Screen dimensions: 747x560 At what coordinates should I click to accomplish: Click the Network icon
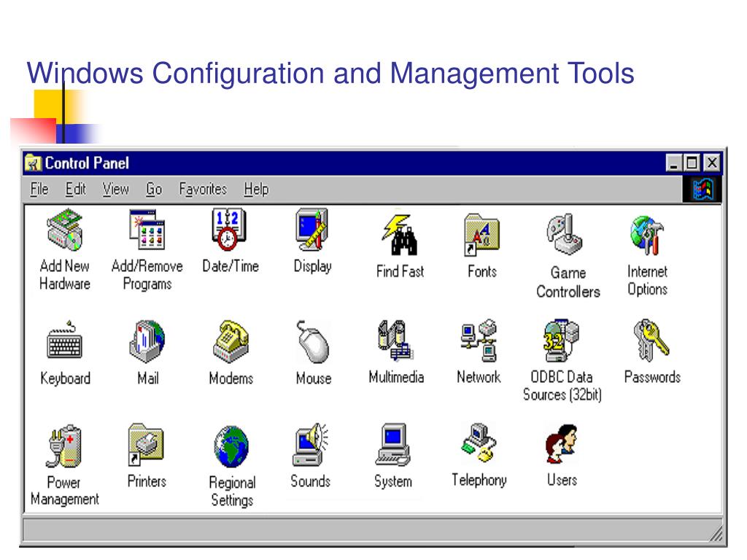point(479,340)
